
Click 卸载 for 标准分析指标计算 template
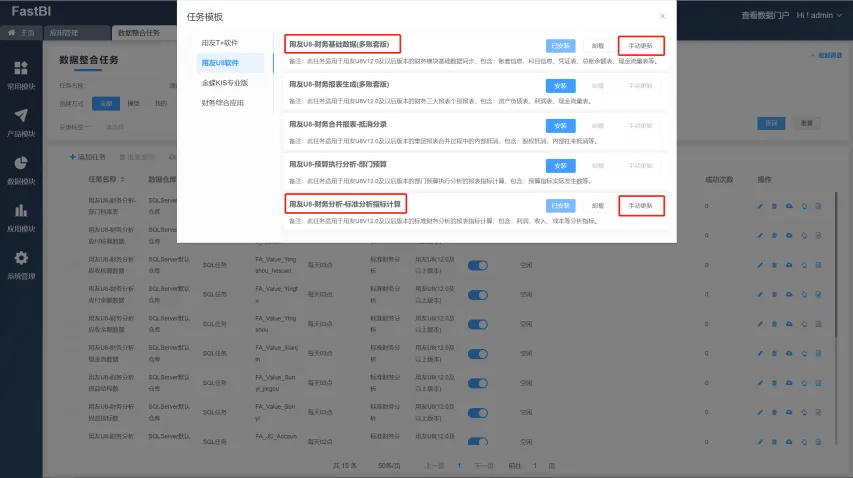[x=598, y=206]
